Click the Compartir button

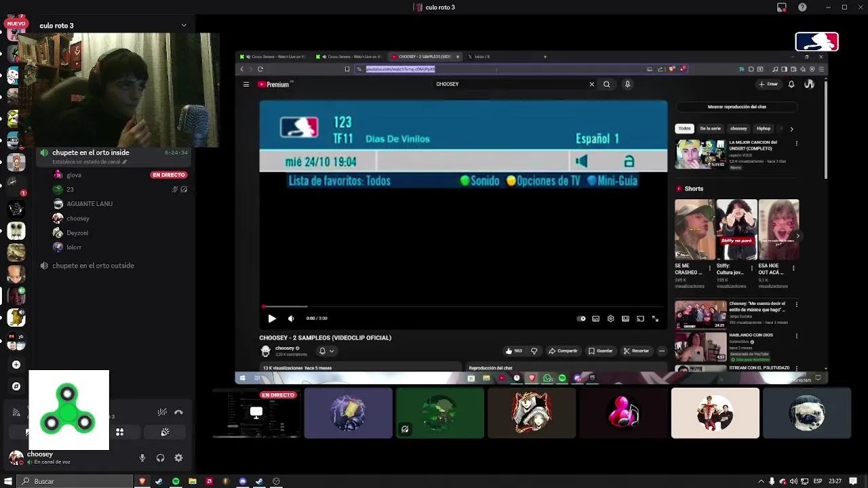coord(563,351)
